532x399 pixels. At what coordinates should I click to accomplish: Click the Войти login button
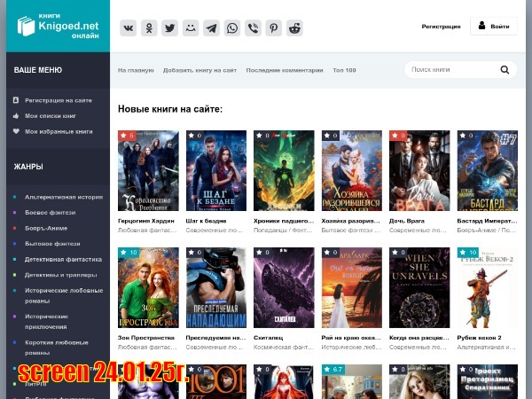(494, 26)
